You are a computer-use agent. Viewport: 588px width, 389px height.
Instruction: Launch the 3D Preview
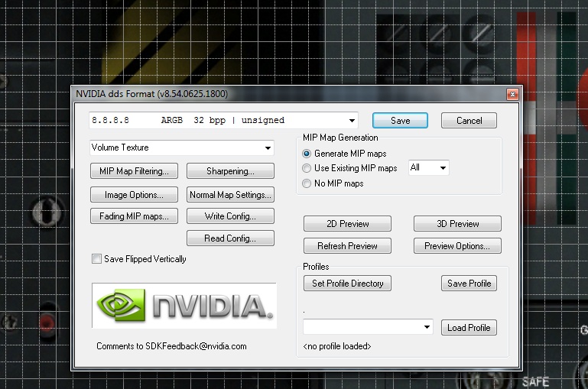pos(457,224)
